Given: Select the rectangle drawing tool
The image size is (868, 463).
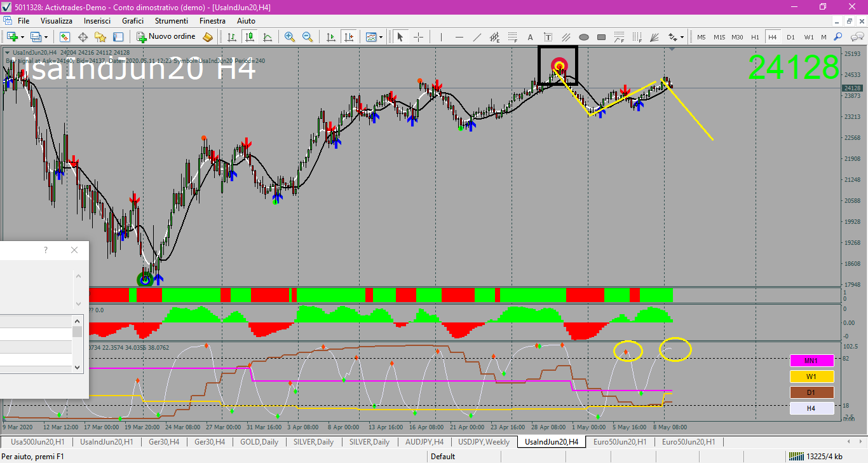Looking at the screenshot, I should 601,37.
